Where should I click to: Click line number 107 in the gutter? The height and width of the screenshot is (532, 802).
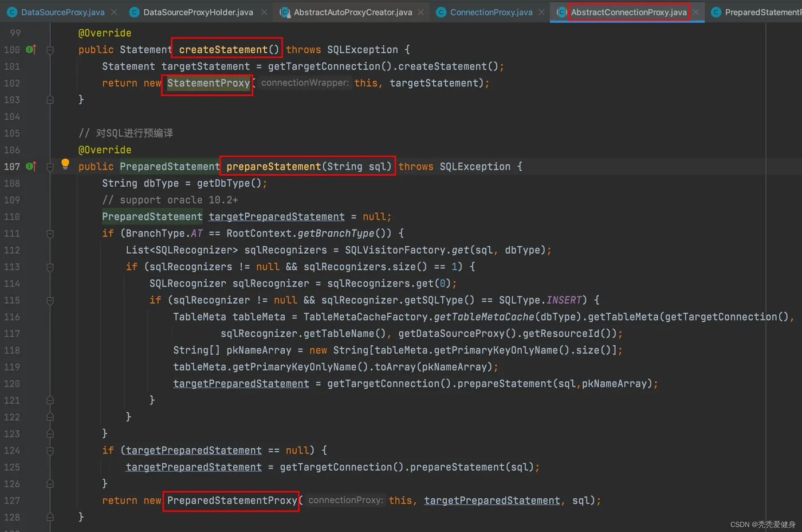pos(12,167)
